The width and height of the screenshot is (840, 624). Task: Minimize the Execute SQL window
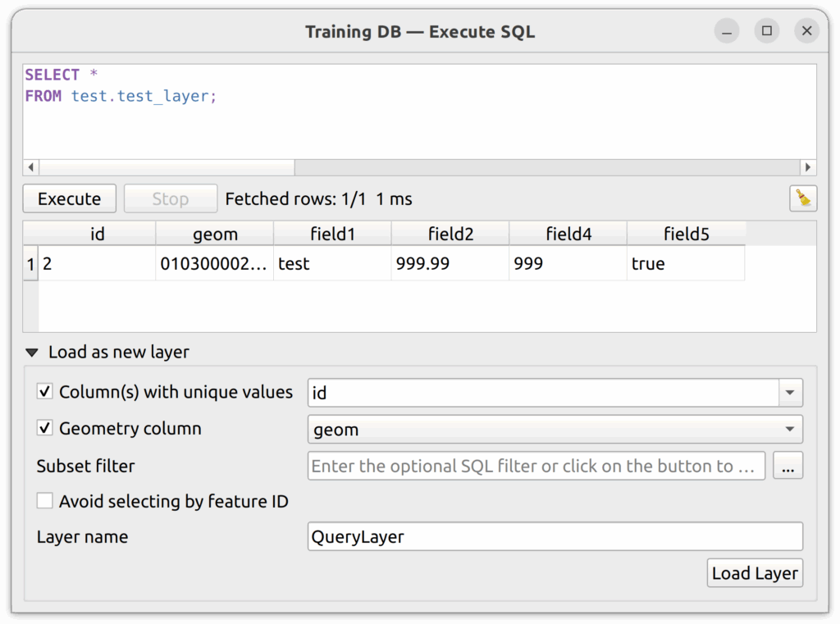727,32
